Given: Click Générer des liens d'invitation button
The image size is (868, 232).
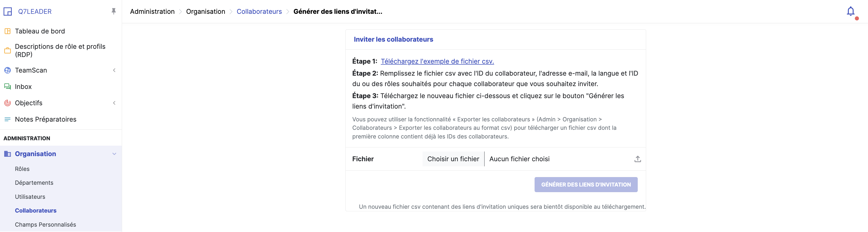Looking at the screenshot, I should pos(586,185).
